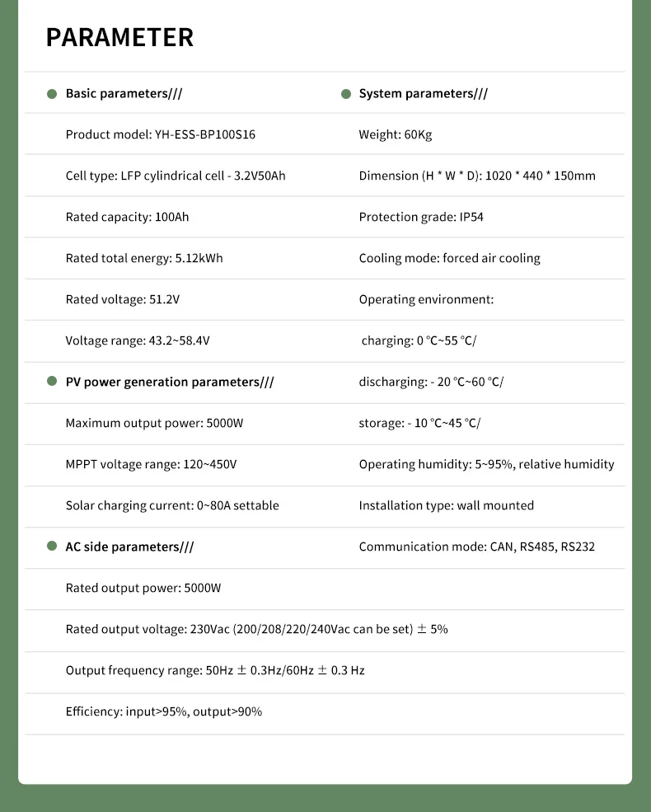Click the Rated output voltage 230Vac row

click(256, 630)
